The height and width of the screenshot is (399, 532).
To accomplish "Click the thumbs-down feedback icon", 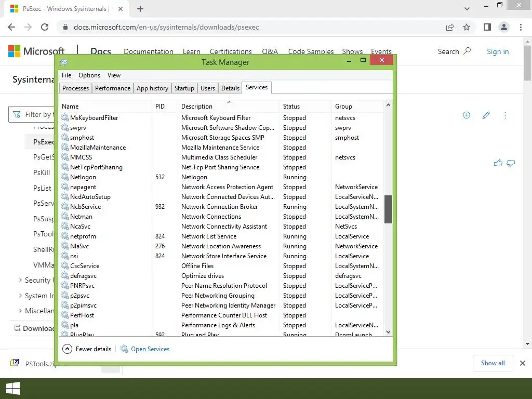I will (511, 164).
